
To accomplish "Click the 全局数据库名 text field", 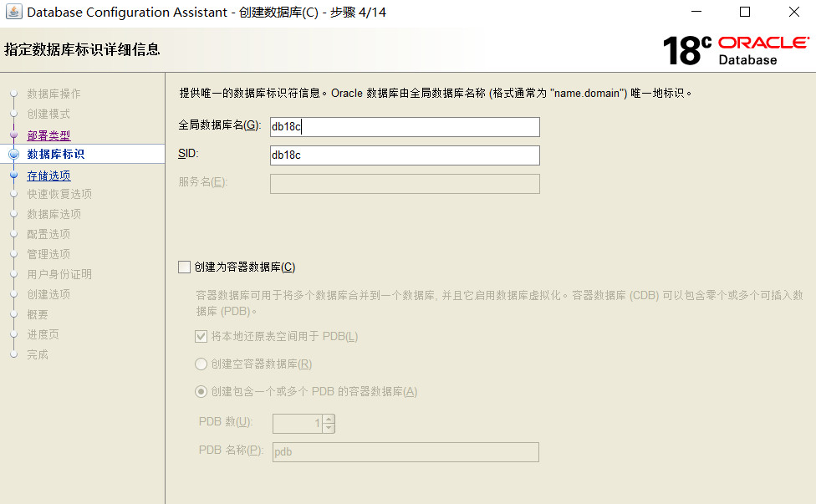I will coord(405,127).
